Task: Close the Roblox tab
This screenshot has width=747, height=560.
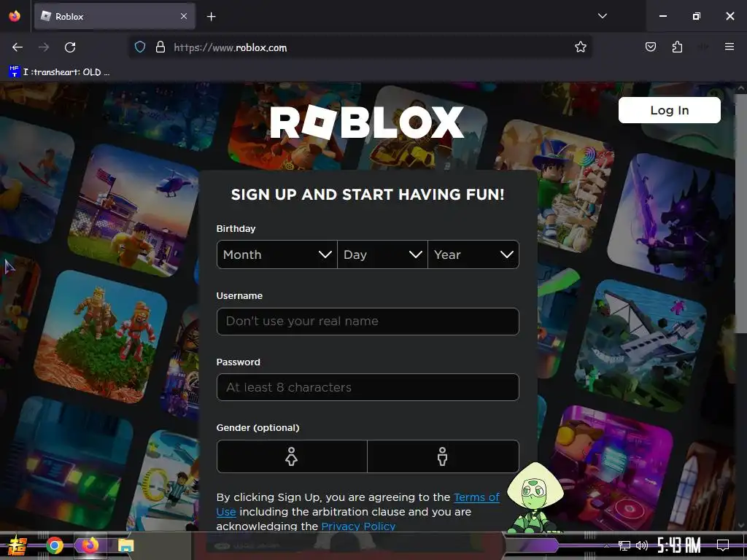Action: coord(184,16)
